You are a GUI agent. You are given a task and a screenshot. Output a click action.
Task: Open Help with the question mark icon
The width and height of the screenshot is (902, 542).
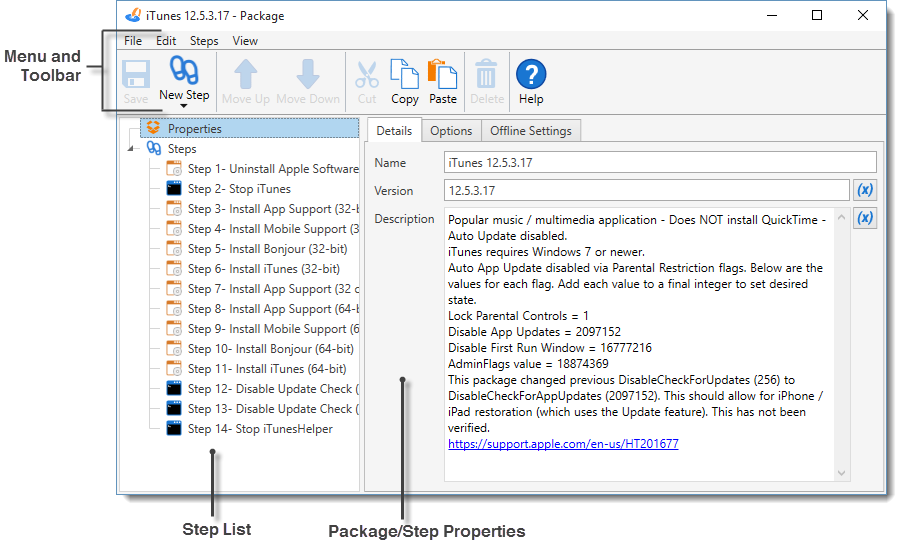click(531, 74)
